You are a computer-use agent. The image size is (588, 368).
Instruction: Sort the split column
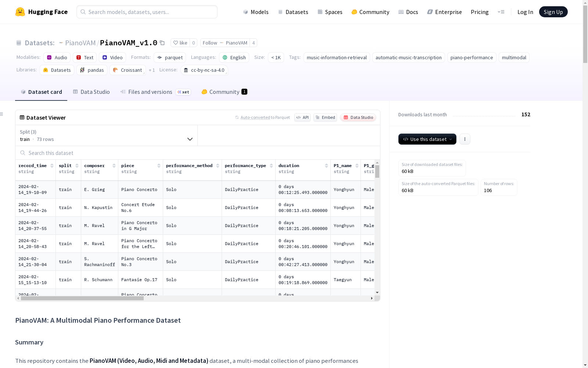coord(77,166)
